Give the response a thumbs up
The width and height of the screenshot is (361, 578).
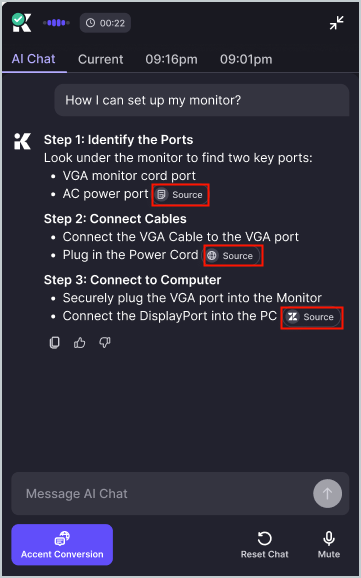coord(80,343)
